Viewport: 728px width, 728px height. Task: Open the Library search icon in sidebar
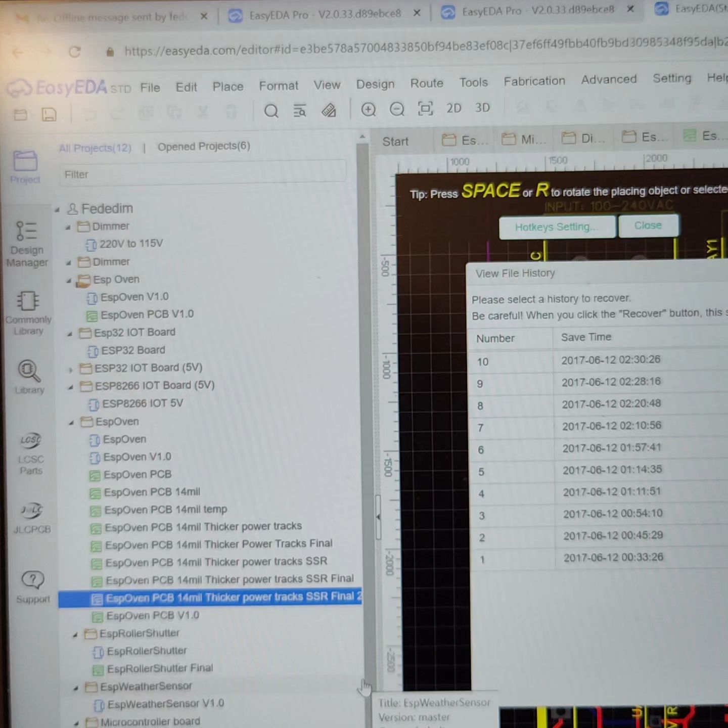[x=29, y=377]
